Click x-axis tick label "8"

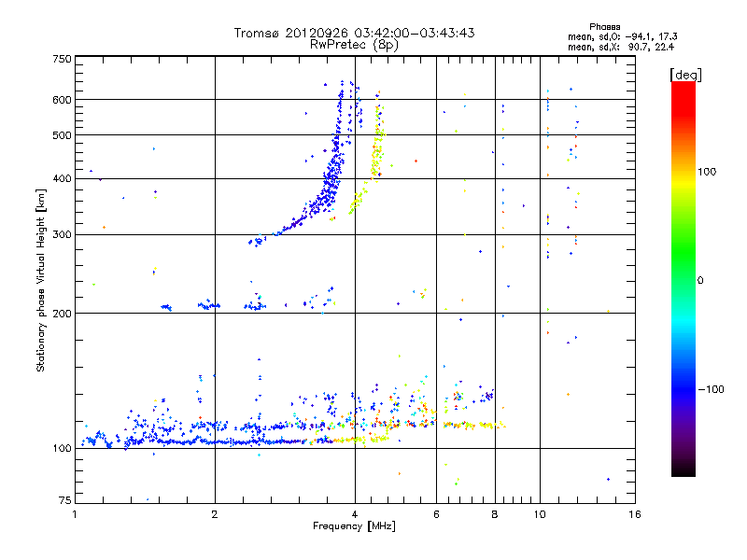point(495,514)
